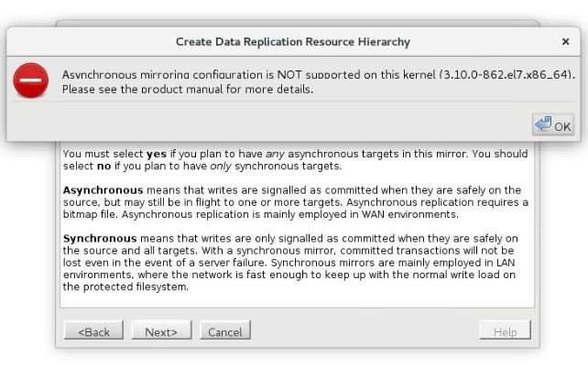
Task: Click the return-arrow icon on the OK button
Action: [543, 124]
